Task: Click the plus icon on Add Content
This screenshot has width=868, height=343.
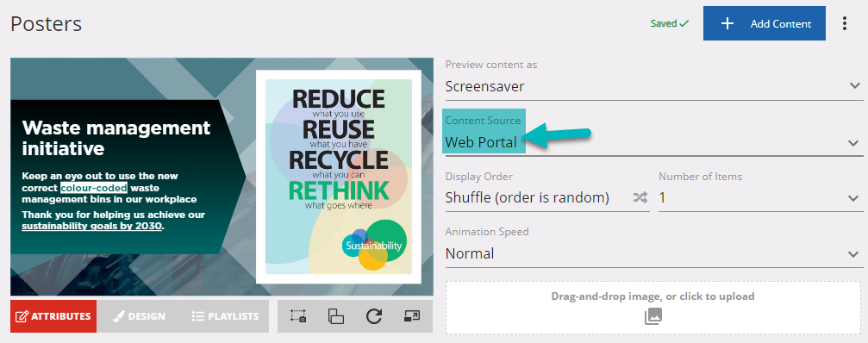Action: (727, 24)
